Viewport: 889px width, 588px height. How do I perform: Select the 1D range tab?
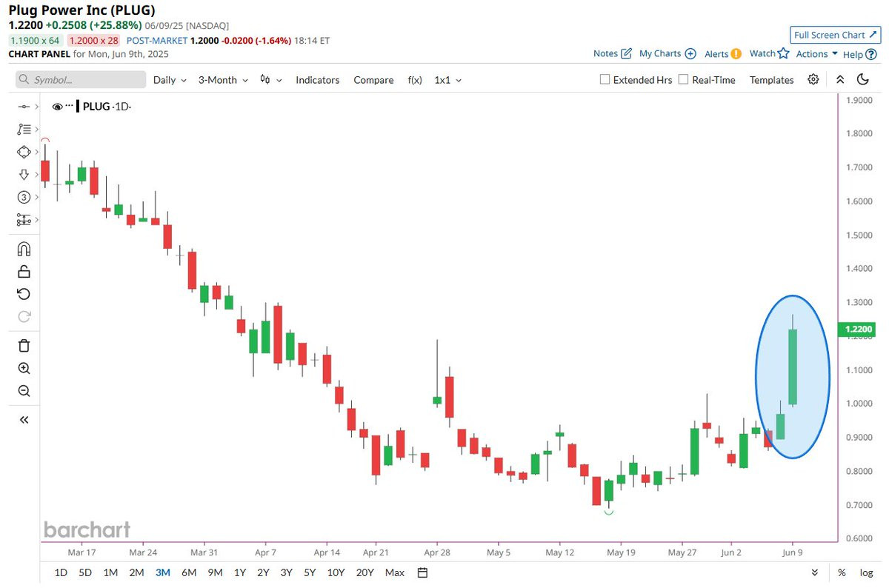point(61,572)
